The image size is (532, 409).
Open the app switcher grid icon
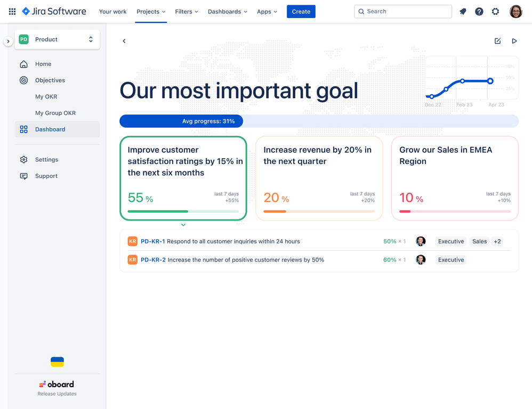[12, 11]
